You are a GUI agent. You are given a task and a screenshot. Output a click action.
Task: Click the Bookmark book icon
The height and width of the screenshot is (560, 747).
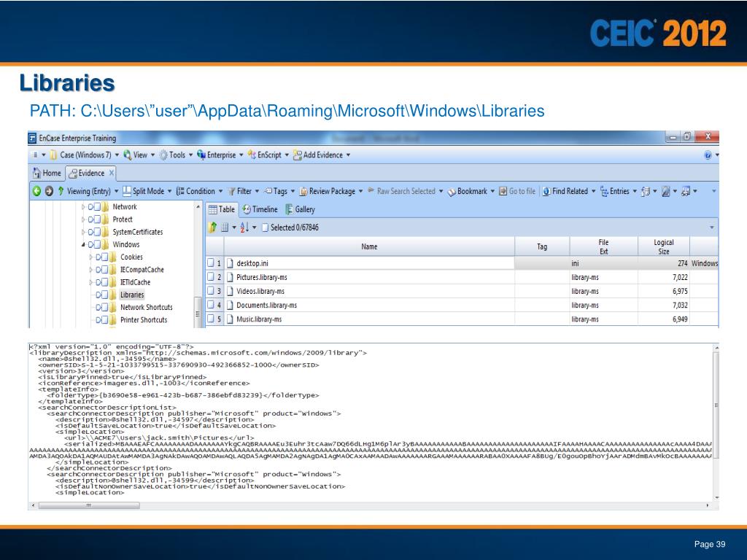452,192
